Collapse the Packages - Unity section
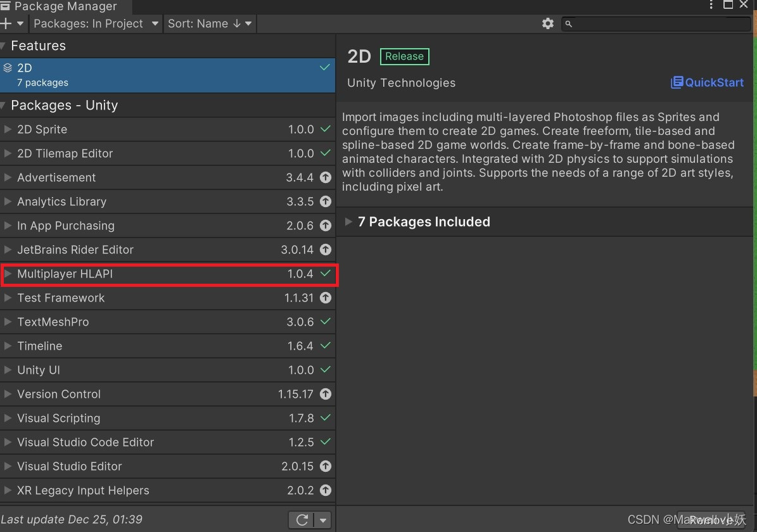The image size is (757, 532). click(3, 105)
